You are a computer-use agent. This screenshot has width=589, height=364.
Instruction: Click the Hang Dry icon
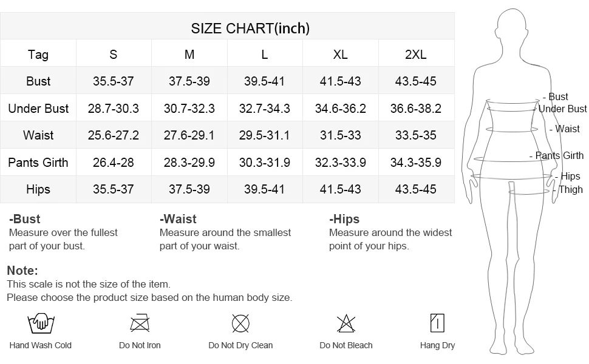click(x=437, y=323)
